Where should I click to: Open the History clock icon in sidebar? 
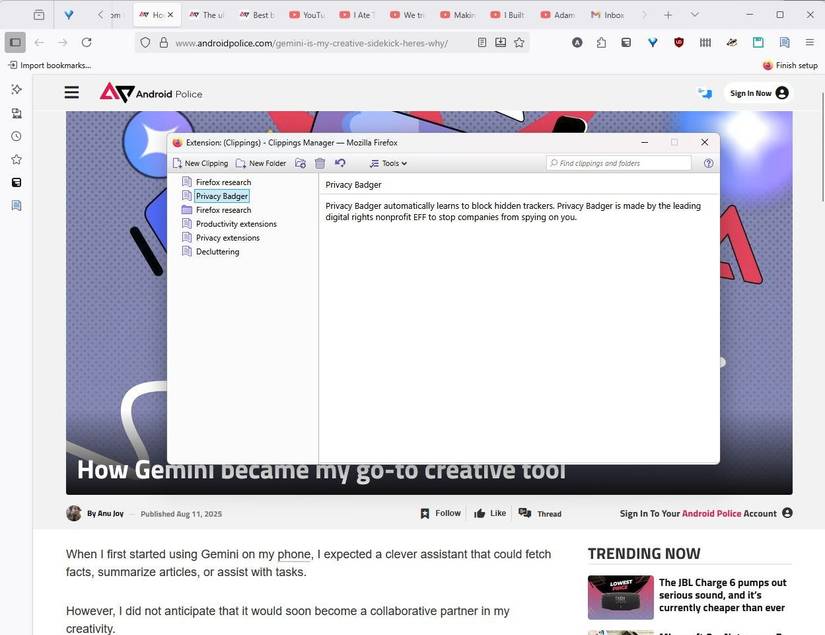pyautogui.click(x=16, y=136)
